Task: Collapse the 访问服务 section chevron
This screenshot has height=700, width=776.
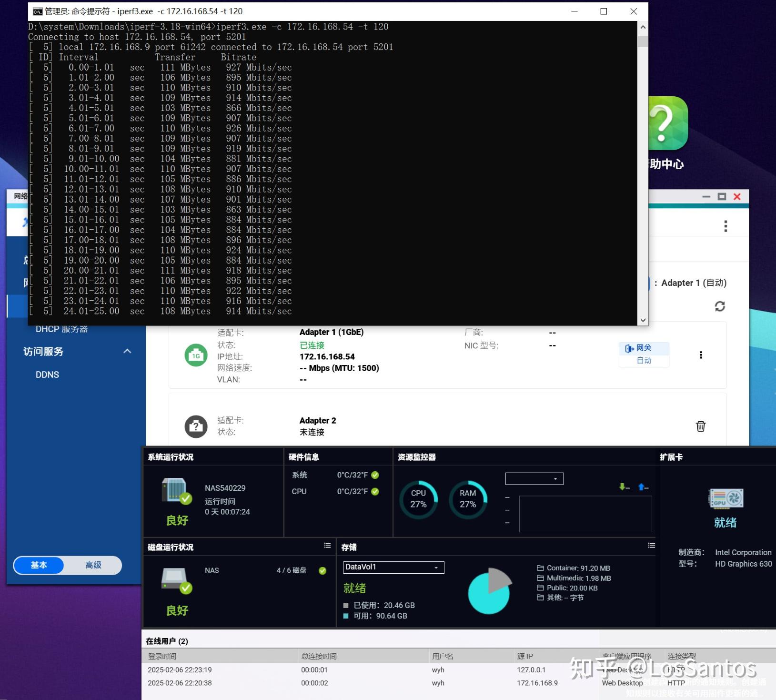Action: [127, 351]
